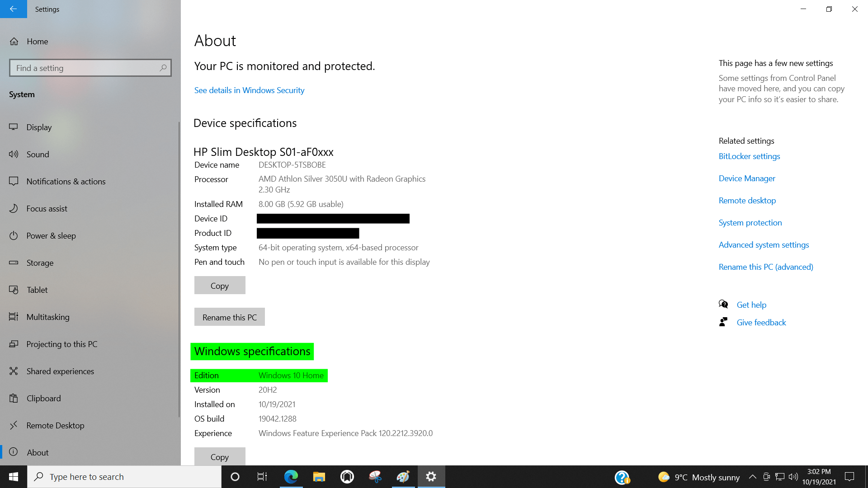
Task: Copy the Windows specifications
Action: pyautogui.click(x=220, y=456)
